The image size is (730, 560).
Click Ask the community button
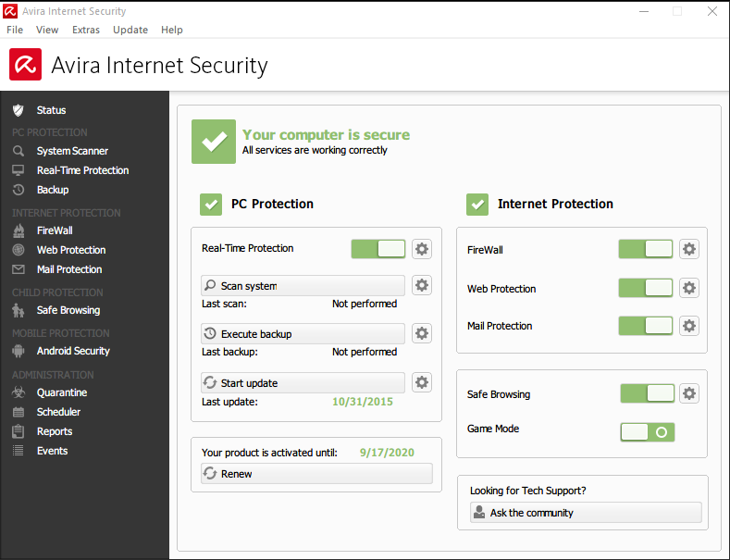586,513
